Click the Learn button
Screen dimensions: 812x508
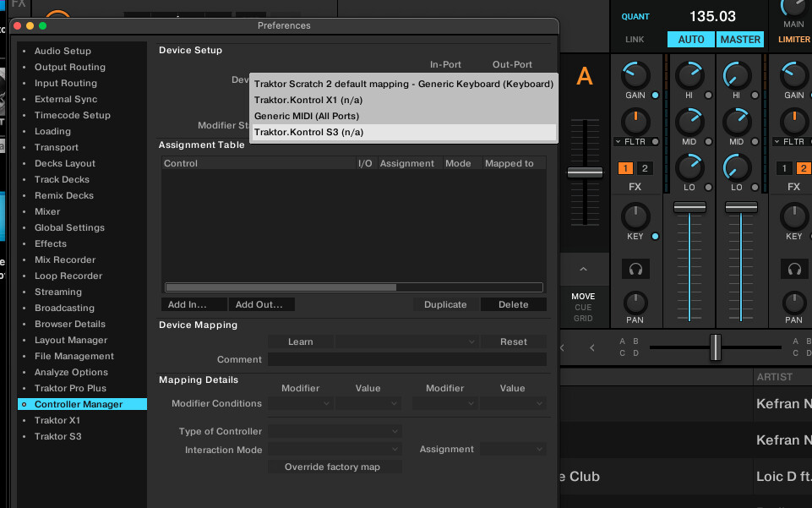300,341
